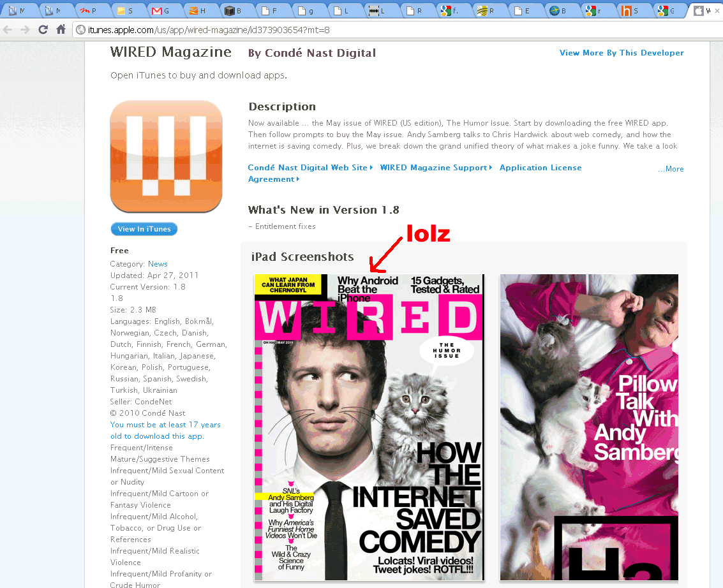Open Condé Nast Digital Web Site link

click(x=310, y=168)
